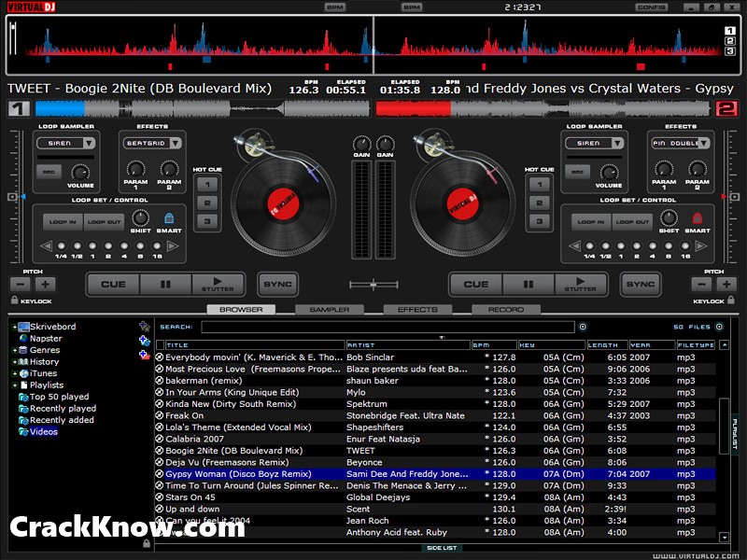
Task: Click the crossfader slider handle
Action: [373, 285]
